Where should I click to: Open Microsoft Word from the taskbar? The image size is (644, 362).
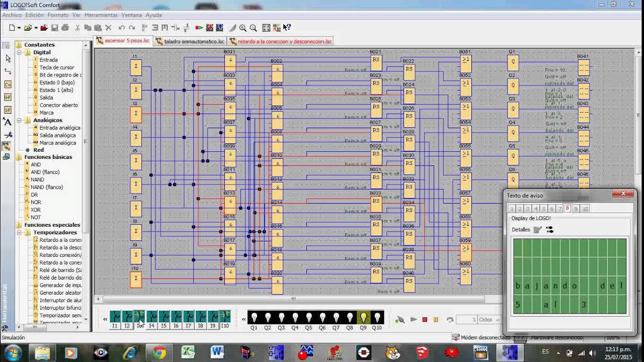[217, 353]
